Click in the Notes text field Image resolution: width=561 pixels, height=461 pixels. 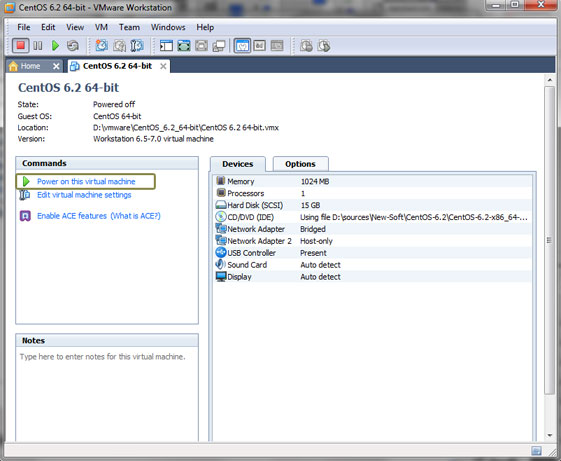point(107,394)
